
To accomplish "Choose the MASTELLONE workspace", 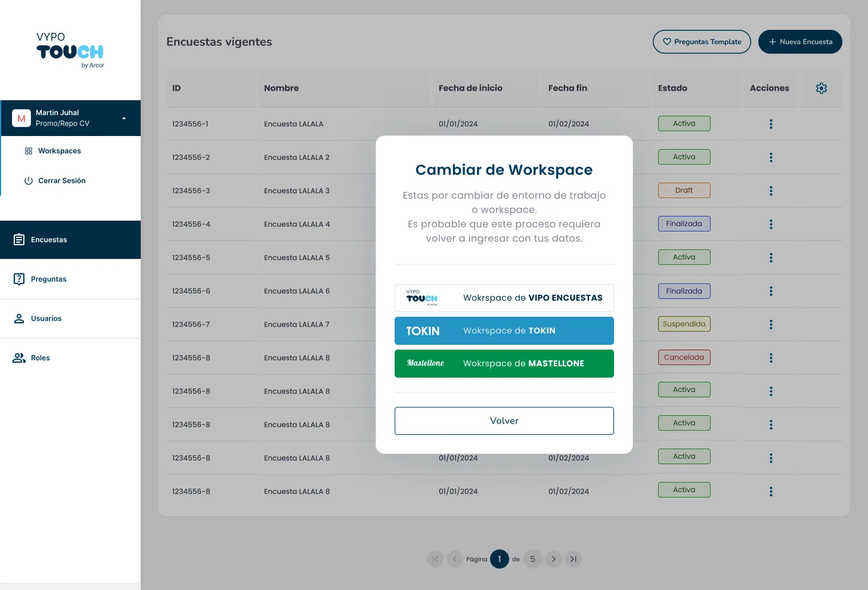I will click(x=504, y=363).
